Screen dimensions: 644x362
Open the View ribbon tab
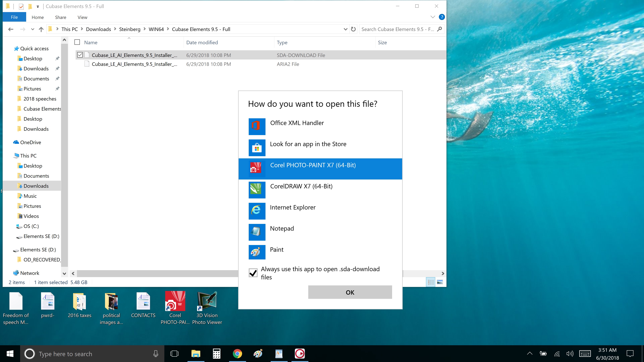click(82, 17)
